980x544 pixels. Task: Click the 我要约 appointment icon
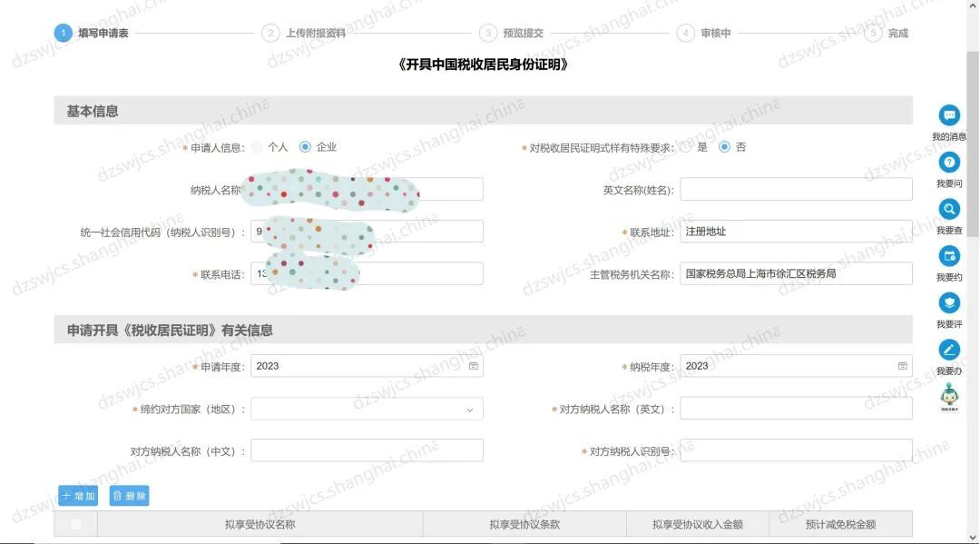pyautogui.click(x=949, y=257)
